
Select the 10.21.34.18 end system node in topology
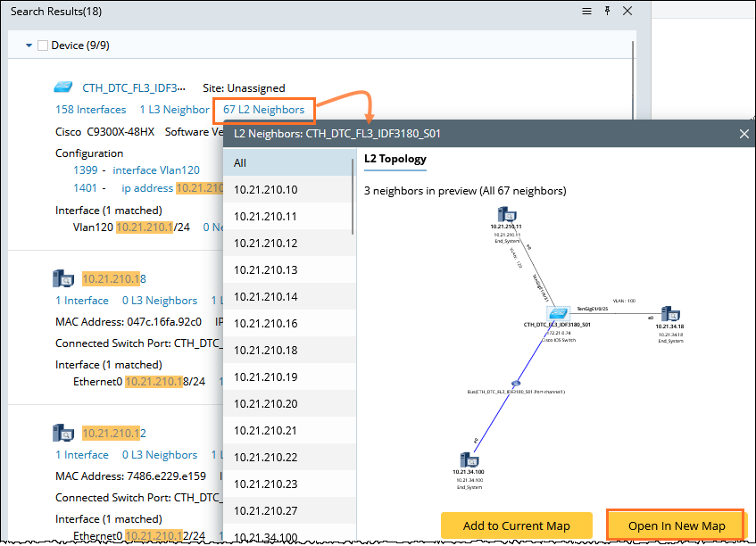[669, 314]
